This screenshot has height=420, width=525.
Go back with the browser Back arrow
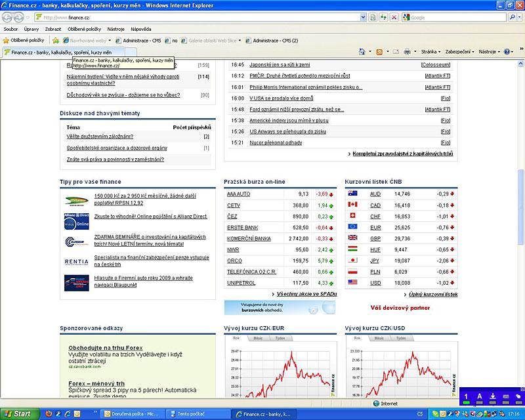pos(7,17)
